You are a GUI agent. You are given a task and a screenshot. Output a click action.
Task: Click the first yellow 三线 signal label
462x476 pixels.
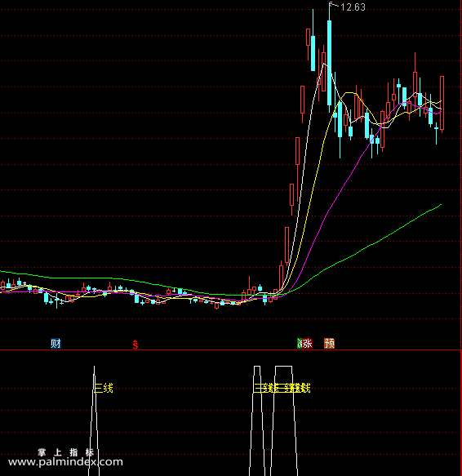pos(104,388)
